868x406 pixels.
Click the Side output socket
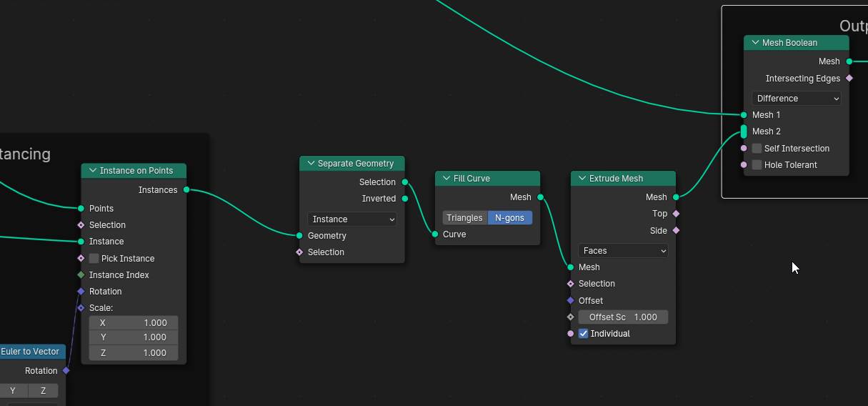676,231
